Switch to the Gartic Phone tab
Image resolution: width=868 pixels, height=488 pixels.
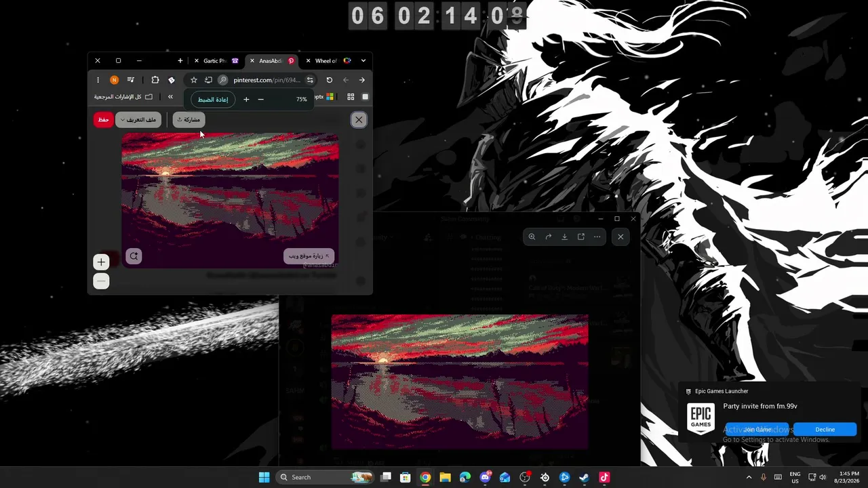pyautogui.click(x=216, y=61)
